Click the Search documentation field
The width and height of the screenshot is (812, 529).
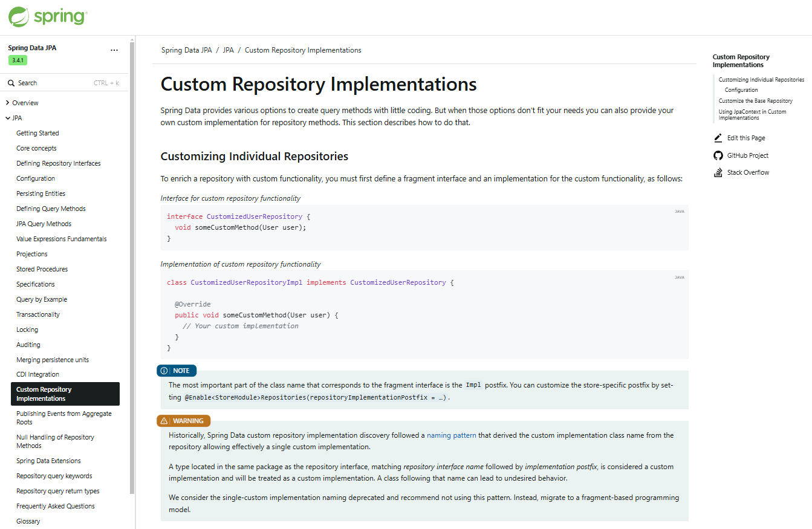[x=64, y=83]
